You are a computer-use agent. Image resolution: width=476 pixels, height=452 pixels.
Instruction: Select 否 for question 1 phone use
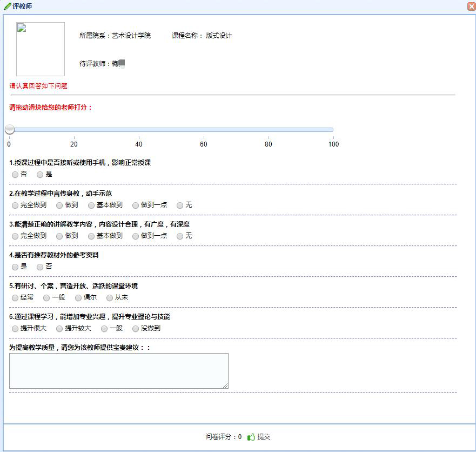[15, 175]
